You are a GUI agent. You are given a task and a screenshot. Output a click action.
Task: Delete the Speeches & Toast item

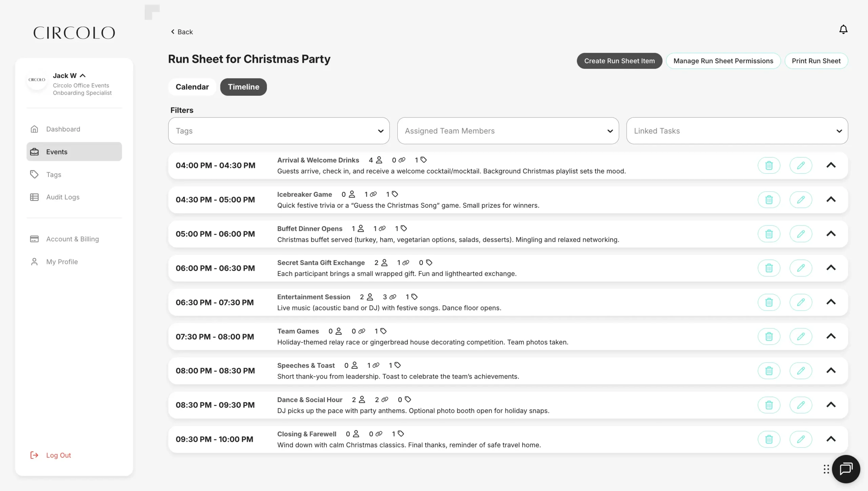(769, 371)
